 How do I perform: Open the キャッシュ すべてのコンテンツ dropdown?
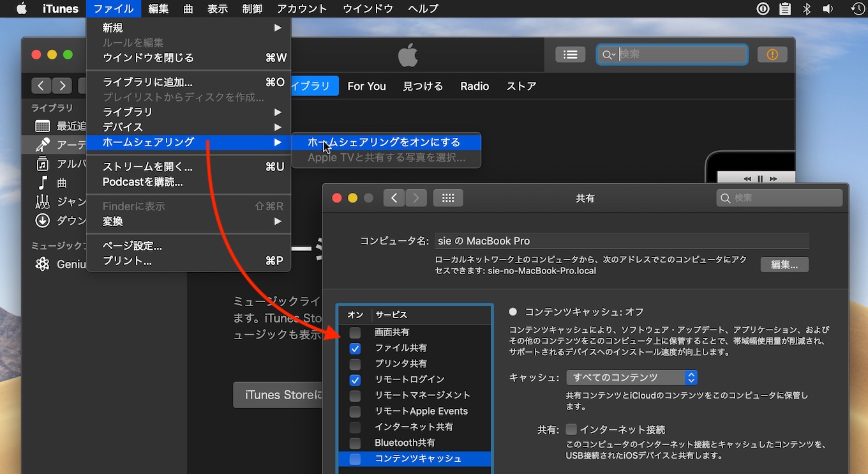coord(631,378)
